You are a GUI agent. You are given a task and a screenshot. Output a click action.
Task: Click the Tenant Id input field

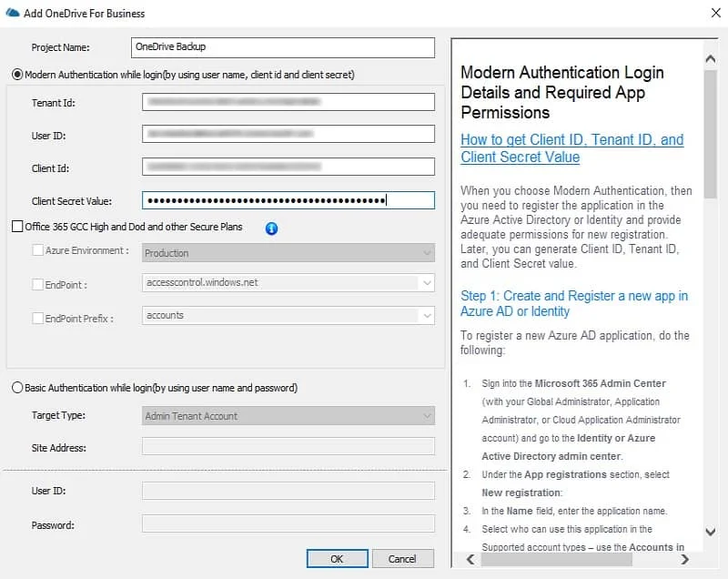click(288, 102)
